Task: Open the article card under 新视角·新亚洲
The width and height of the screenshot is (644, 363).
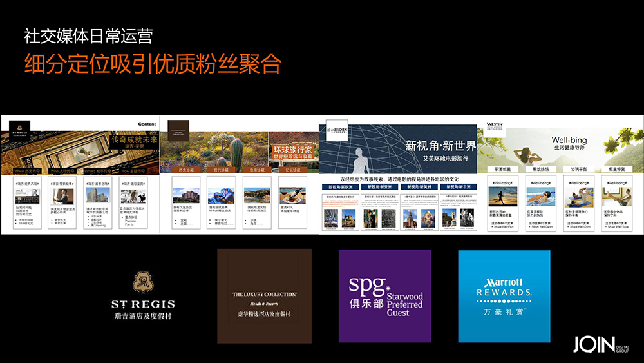Action: (x=379, y=213)
